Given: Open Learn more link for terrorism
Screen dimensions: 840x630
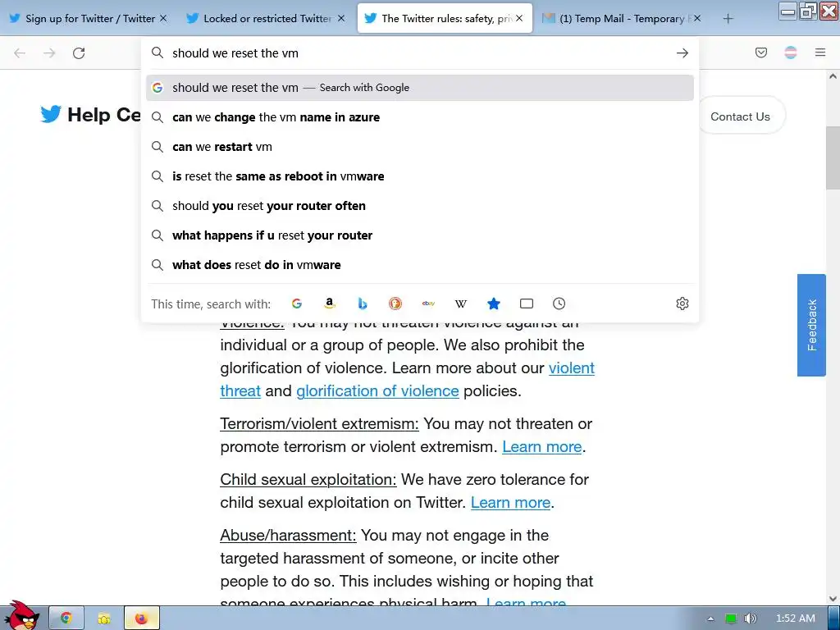Looking at the screenshot, I should (541, 447).
